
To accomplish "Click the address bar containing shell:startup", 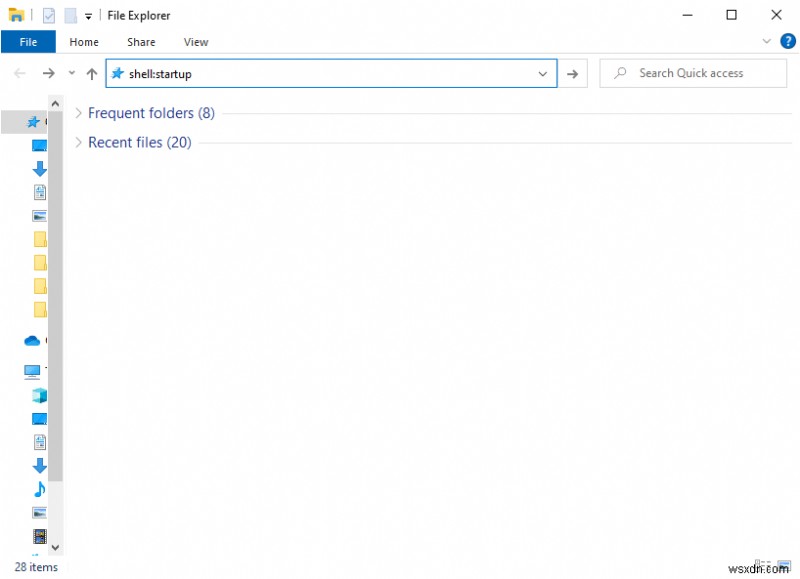I will [331, 73].
